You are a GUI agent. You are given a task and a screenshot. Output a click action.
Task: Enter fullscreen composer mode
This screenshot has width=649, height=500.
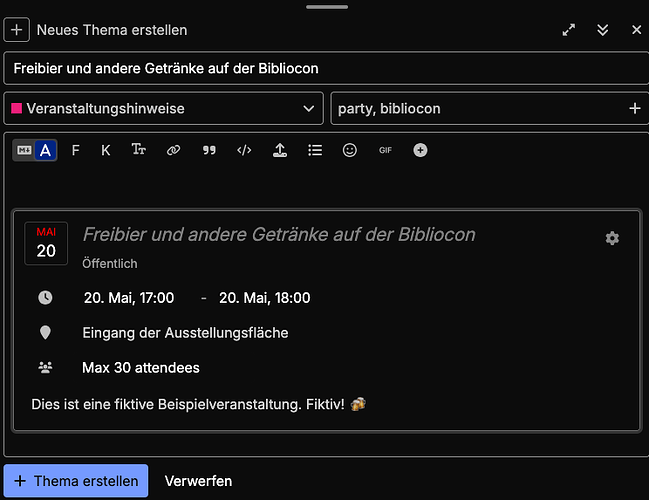(569, 30)
